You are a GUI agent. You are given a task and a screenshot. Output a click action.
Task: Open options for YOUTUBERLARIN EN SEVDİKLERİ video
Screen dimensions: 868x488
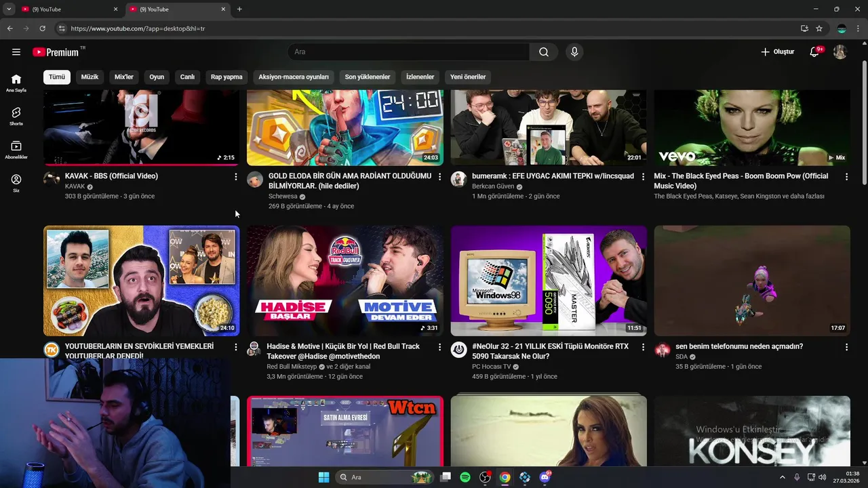[236, 347]
